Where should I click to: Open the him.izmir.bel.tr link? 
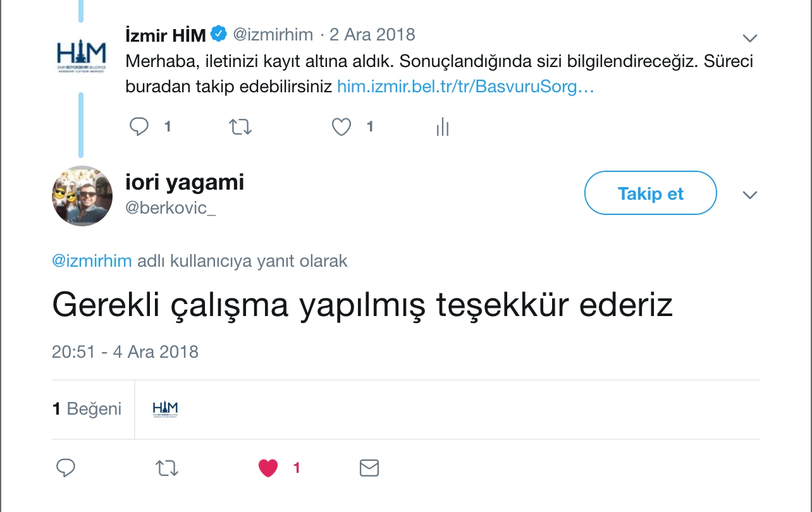(x=465, y=86)
